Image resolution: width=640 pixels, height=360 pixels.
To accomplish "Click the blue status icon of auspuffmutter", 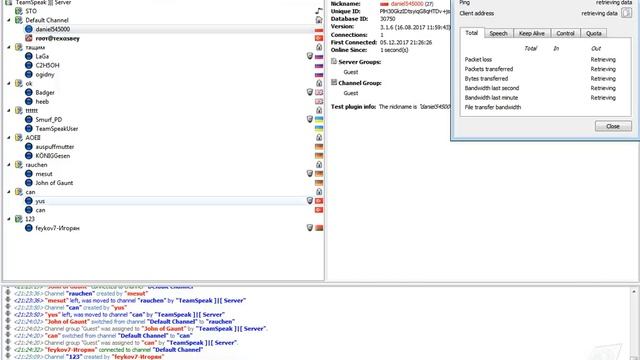I will point(29,147).
